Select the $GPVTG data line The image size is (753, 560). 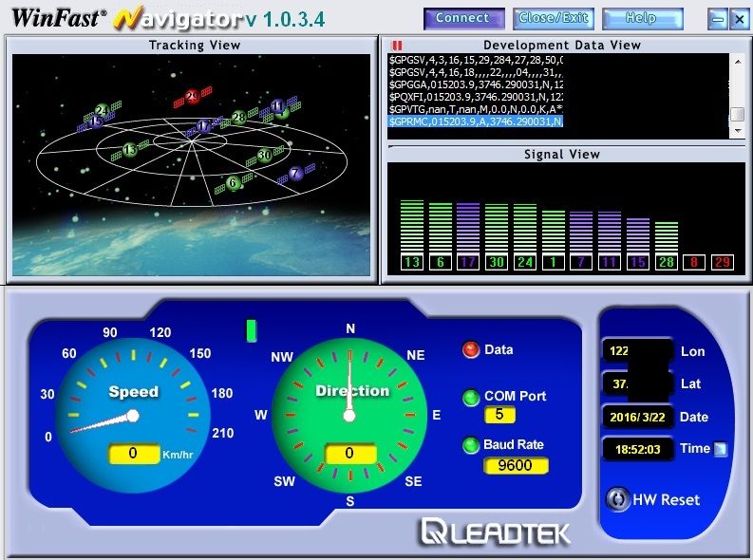click(476, 109)
